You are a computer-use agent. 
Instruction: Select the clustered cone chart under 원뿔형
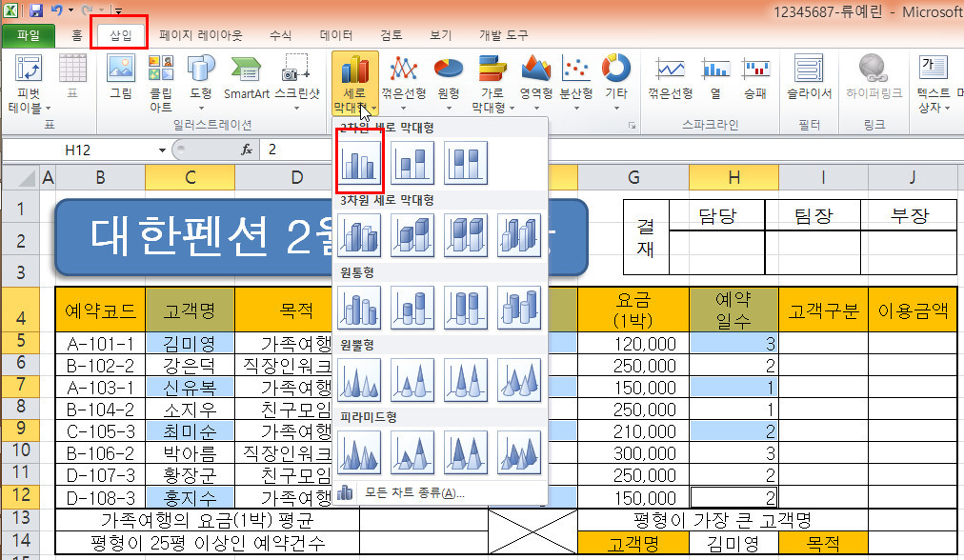click(359, 380)
